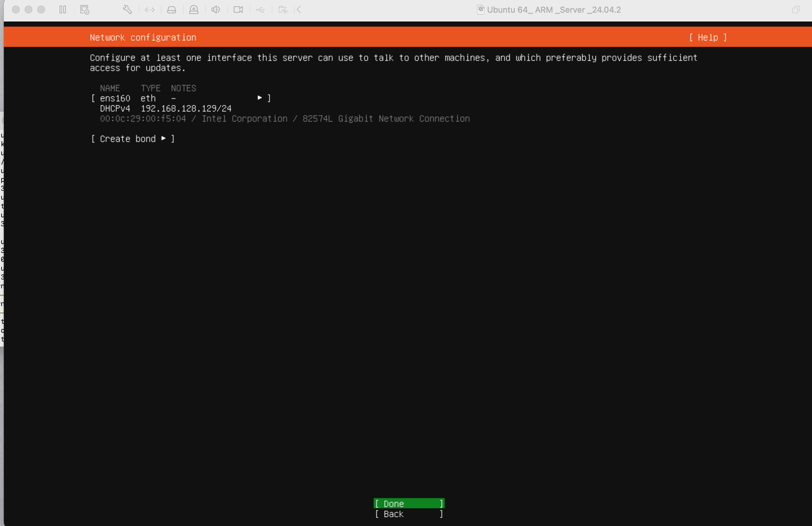The height and width of the screenshot is (526, 812).
Task: Click the sound card speaker icon
Action: pos(216,10)
